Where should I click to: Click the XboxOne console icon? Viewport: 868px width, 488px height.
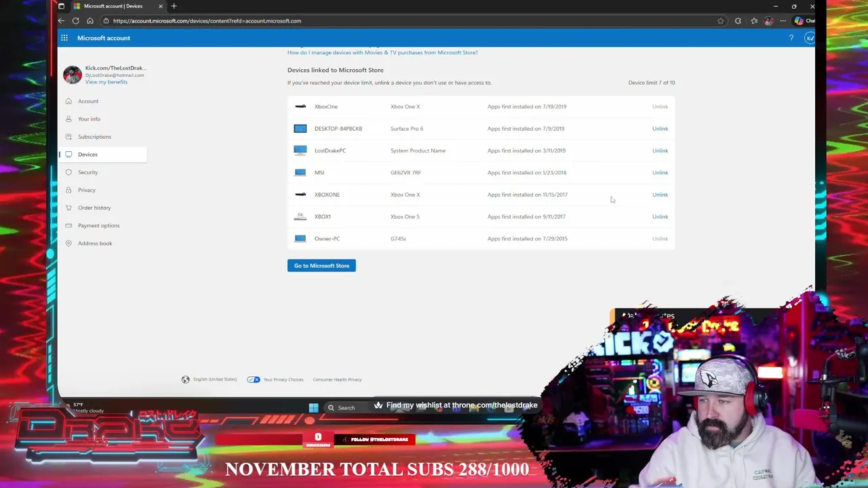pyautogui.click(x=300, y=106)
